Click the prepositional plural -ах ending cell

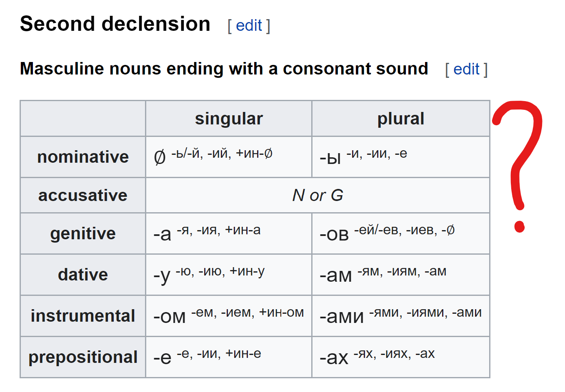click(x=400, y=357)
